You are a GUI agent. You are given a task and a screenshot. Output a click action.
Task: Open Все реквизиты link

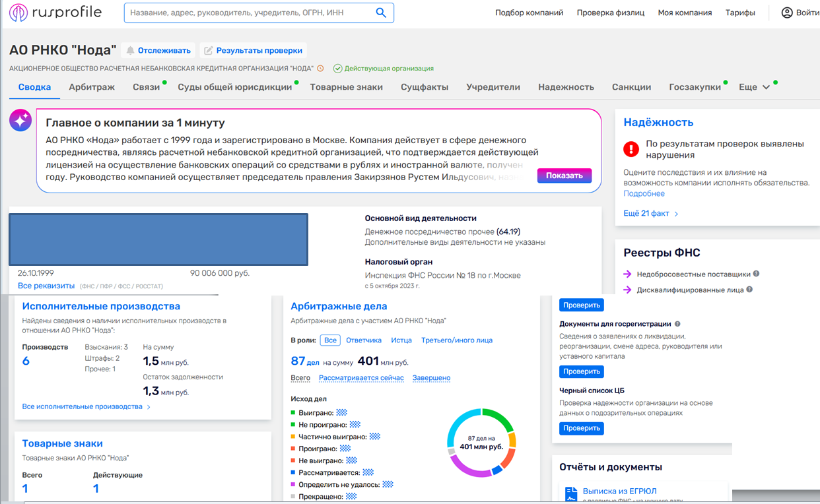[46, 286]
